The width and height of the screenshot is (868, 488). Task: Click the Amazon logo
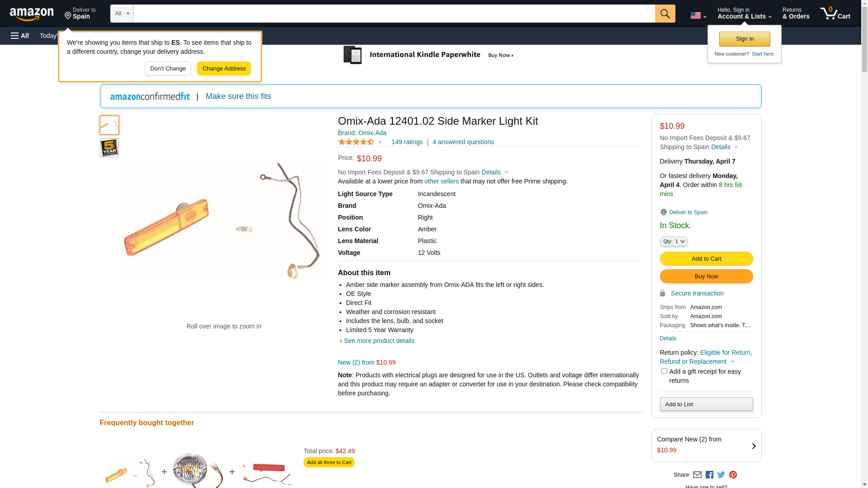click(32, 14)
